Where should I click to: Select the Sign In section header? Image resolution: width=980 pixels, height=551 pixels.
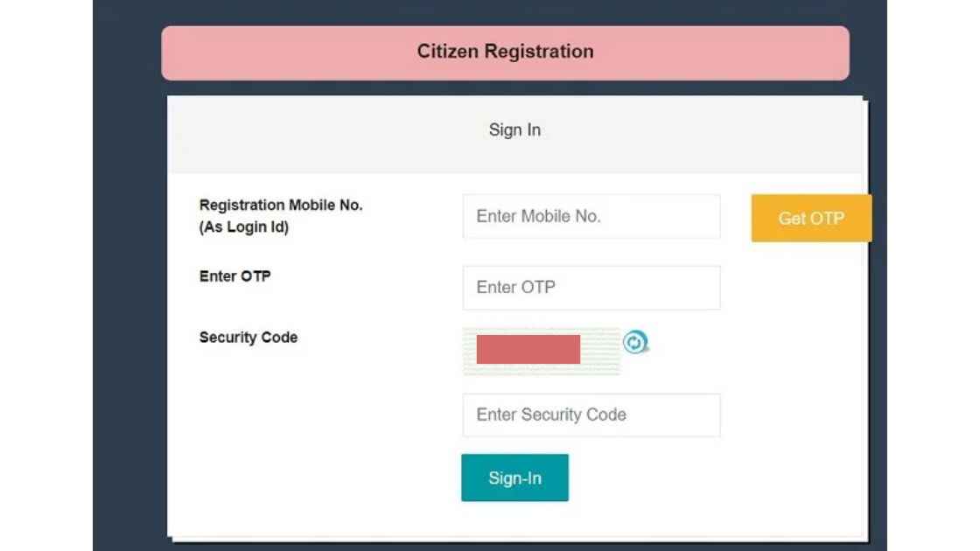click(514, 129)
